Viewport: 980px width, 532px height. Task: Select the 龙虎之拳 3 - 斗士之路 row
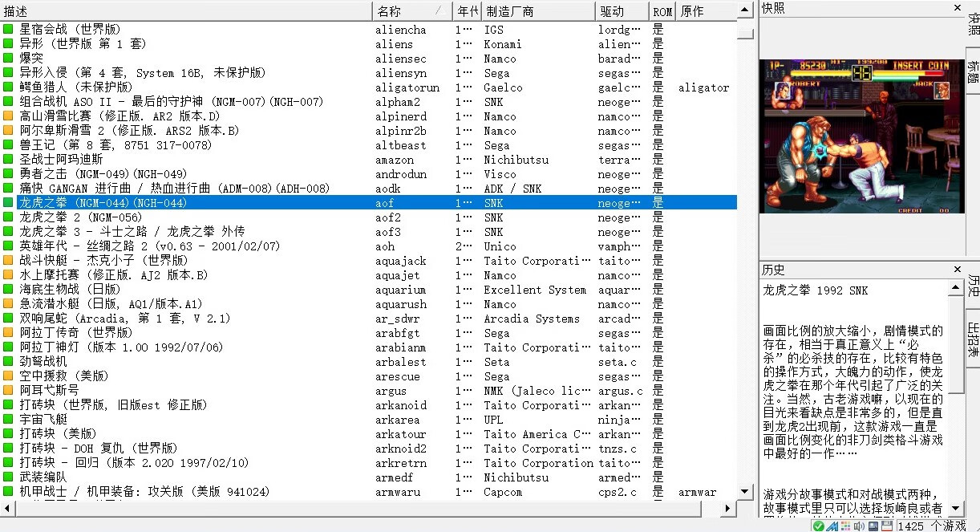368,232
